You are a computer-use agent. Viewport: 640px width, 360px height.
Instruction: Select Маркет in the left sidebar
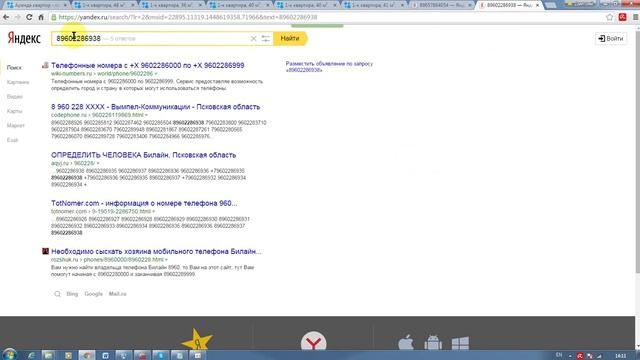tap(16, 125)
